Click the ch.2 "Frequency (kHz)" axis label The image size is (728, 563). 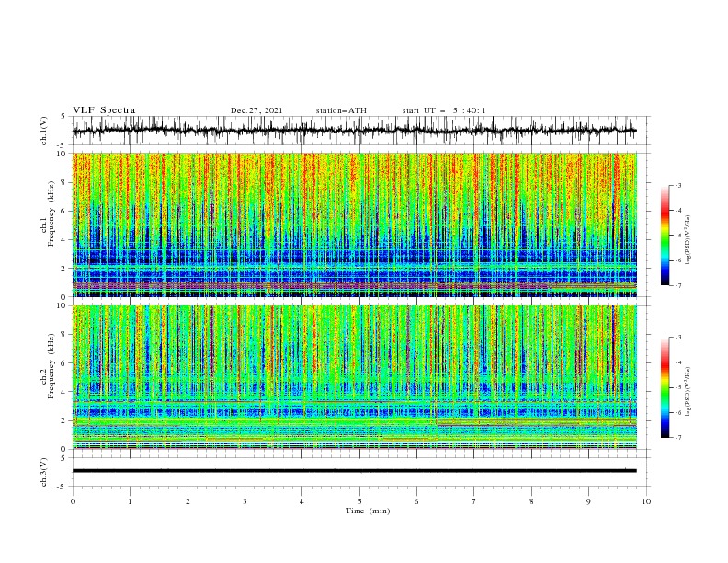(51, 366)
